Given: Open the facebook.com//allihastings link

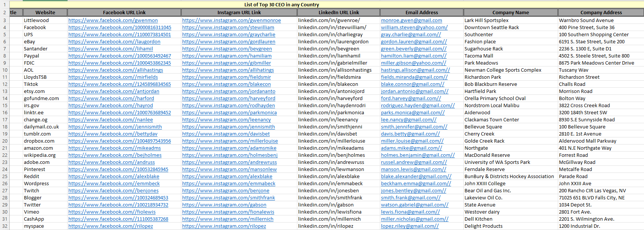Looking at the screenshot, I should tap(116, 70).
